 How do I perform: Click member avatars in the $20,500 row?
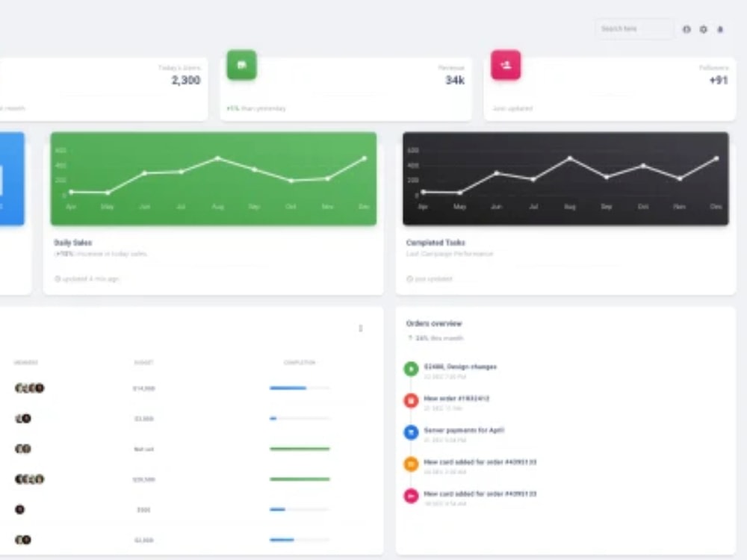click(x=30, y=479)
